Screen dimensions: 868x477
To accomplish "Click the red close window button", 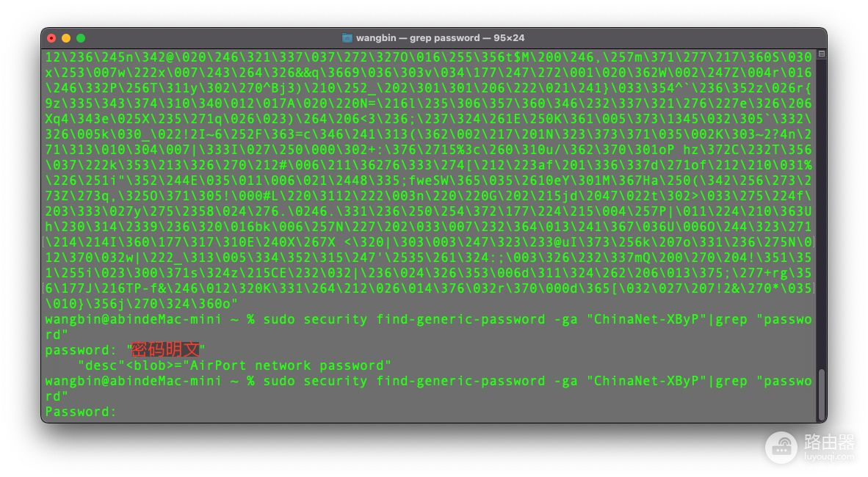I will [x=51, y=38].
